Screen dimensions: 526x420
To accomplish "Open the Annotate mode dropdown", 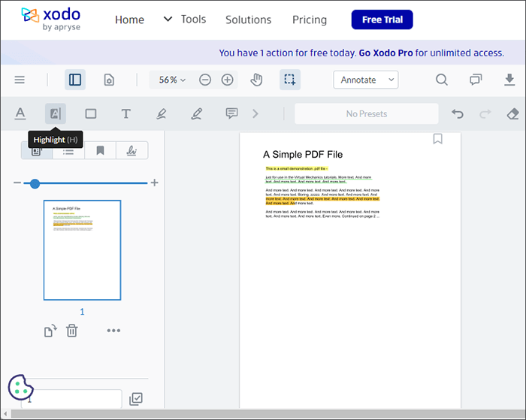I will [366, 80].
